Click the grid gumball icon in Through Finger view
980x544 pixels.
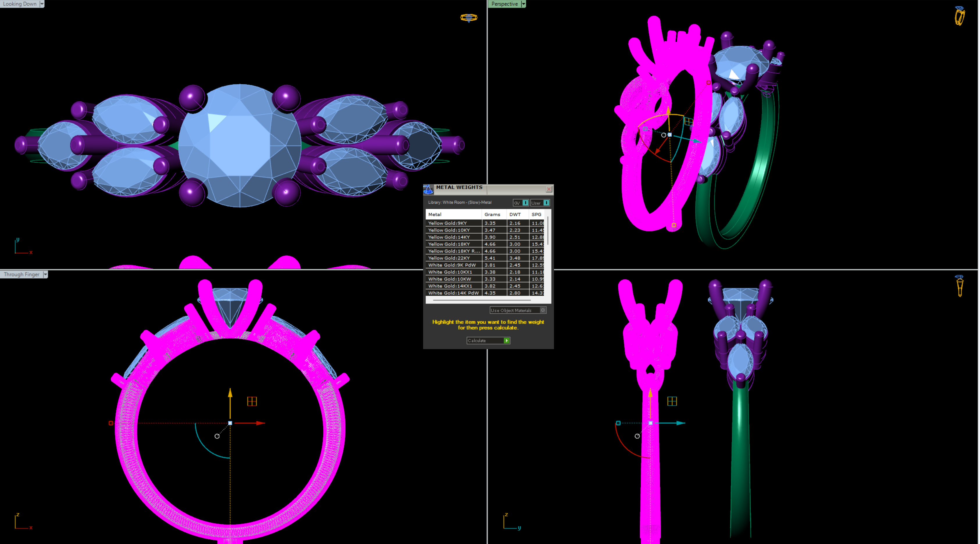[252, 401]
